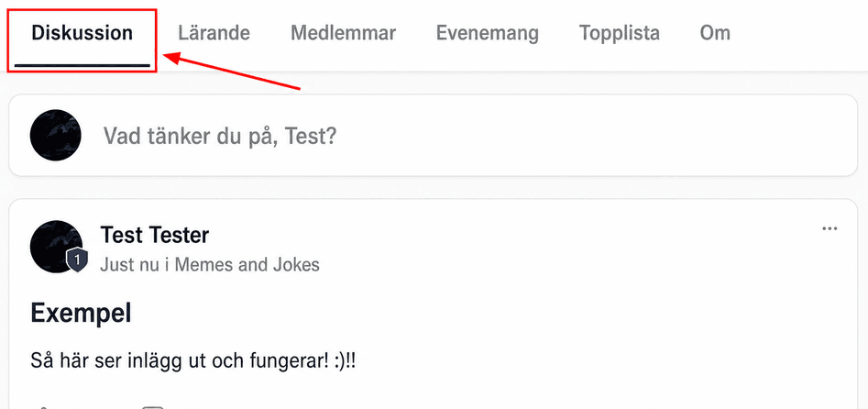View the Topplista tab

[x=620, y=33]
